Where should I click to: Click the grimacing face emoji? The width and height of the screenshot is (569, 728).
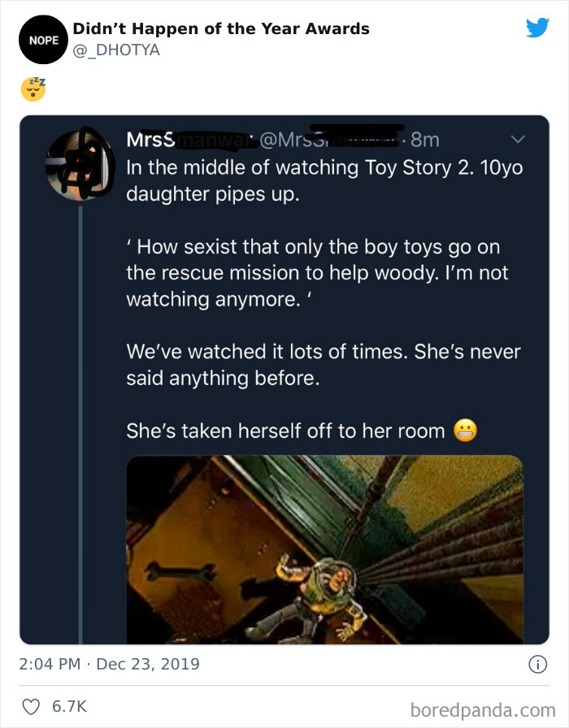(x=466, y=431)
